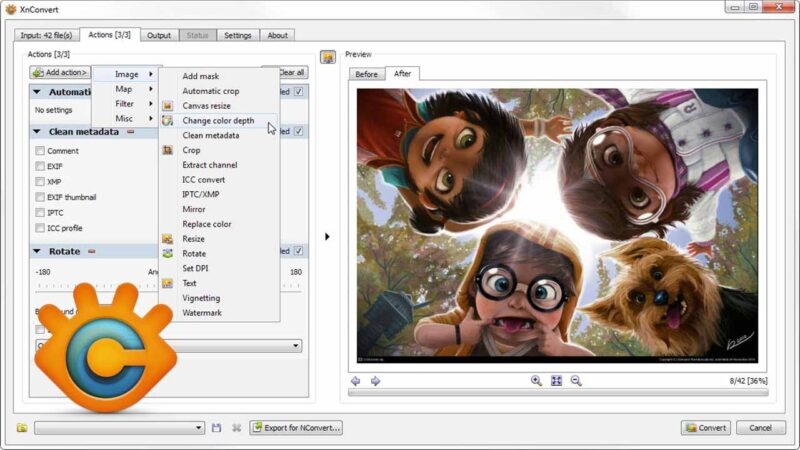Start conversion with Convert button
The image size is (800, 450).
pos(706,428)
